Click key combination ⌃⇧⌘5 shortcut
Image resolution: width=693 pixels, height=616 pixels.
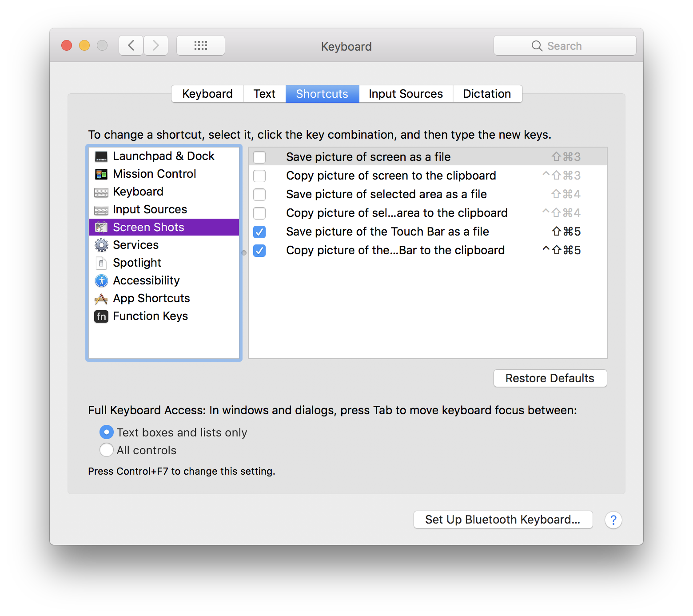point(562,250)
